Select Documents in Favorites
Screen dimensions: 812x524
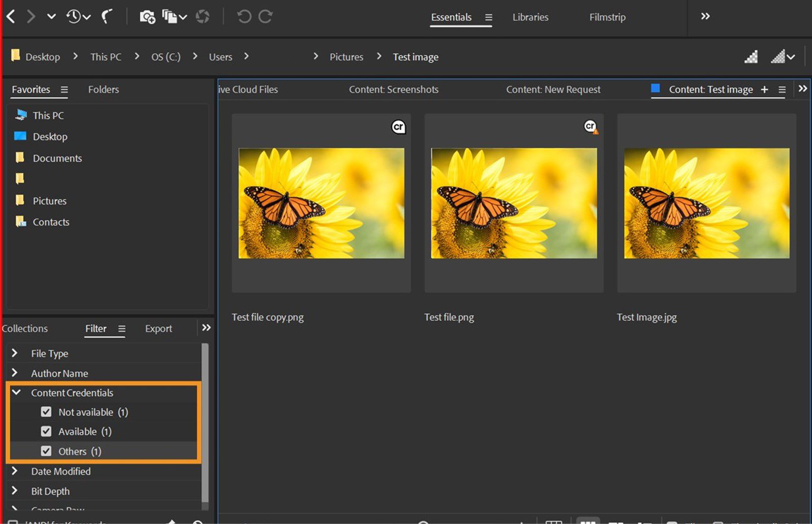click(57, 158)
